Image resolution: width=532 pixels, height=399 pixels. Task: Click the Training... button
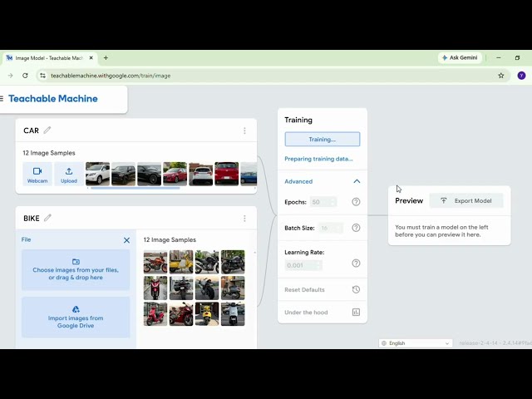coord(323,139)
